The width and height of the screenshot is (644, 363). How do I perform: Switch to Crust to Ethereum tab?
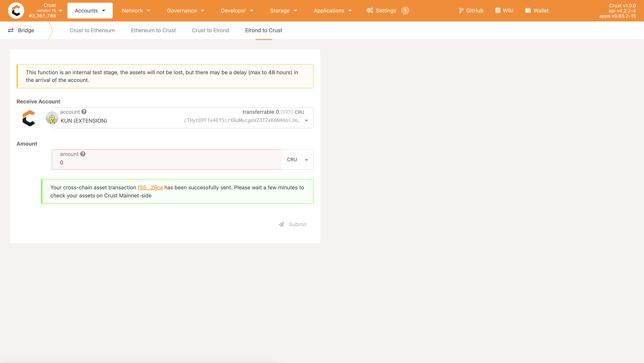point(92,30)
